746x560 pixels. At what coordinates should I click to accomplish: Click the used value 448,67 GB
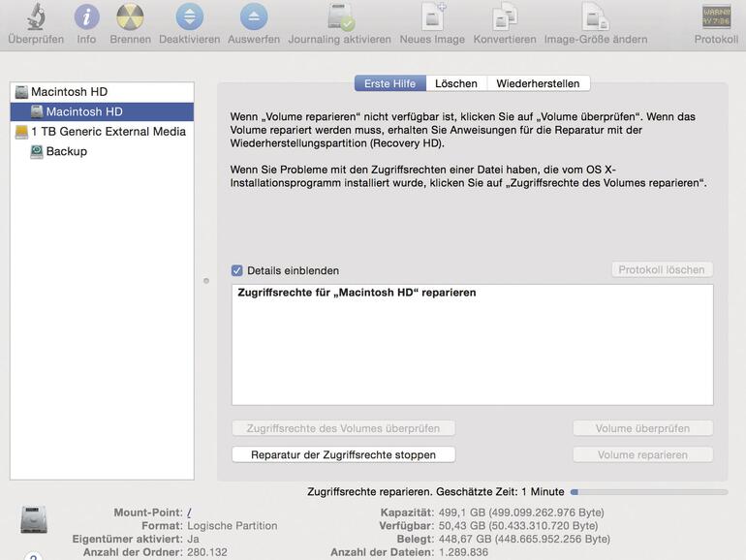464,539
